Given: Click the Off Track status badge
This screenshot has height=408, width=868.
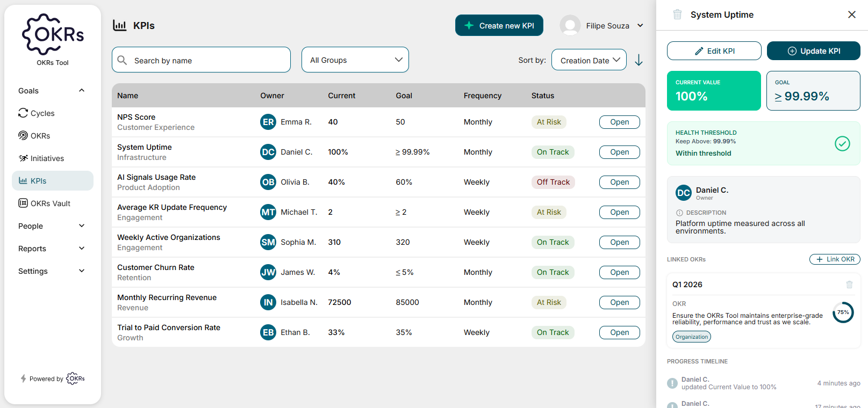Looking at the screenshot, I should click(553, 182).
